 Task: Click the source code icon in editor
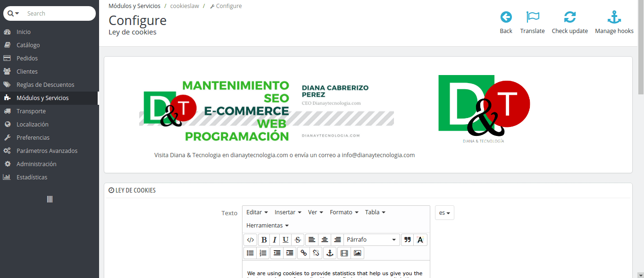tap(251, 240)
